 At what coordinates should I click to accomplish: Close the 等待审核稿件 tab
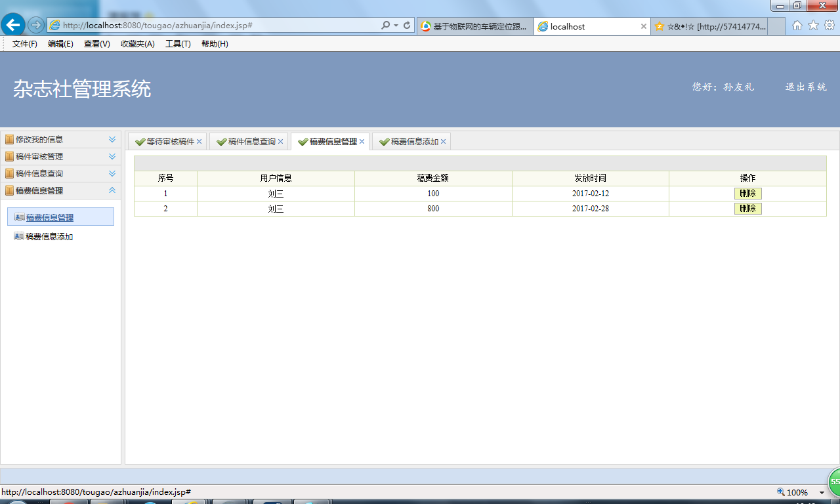(x=199, y=142)
